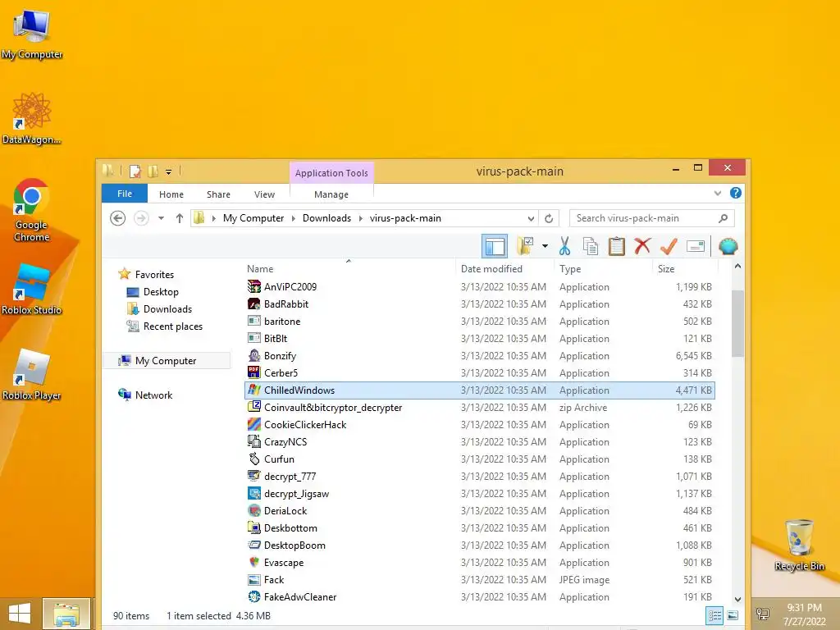Image resolution: width=840 pixels, height=630 pixels.
Task: Select Favorites in the navigation pane
Action: click(x=154, y=274)
